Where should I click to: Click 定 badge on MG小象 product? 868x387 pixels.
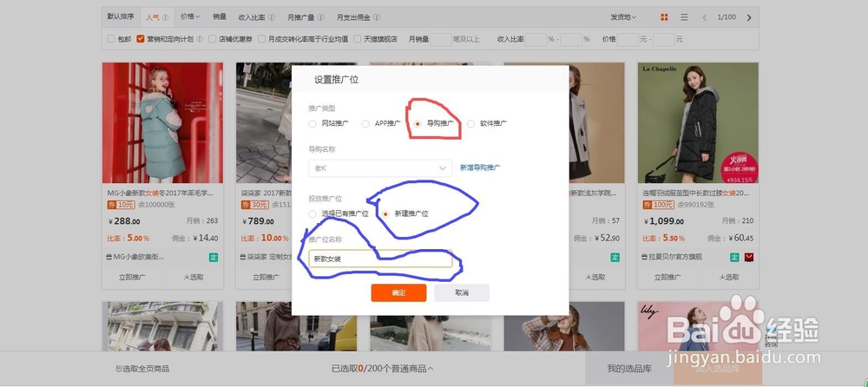coord(214,257)
